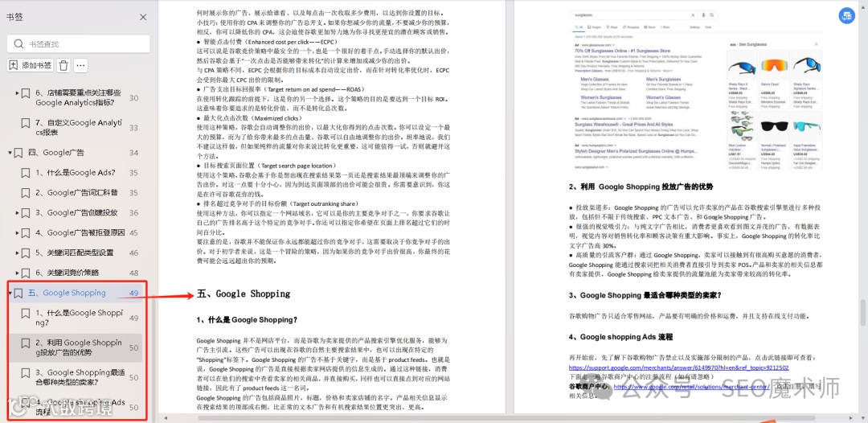This screenshot has height=423, width=868.
Task: Click bookmark icon beside 6、店铺需要重点关注哪些
Action: (26, 93)
